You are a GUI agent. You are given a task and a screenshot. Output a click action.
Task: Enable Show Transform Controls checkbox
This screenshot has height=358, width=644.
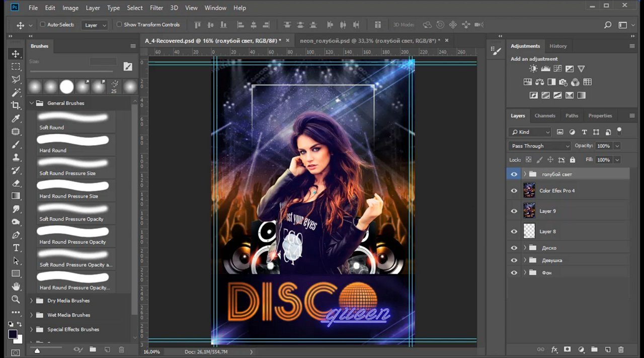coord(119,24)
